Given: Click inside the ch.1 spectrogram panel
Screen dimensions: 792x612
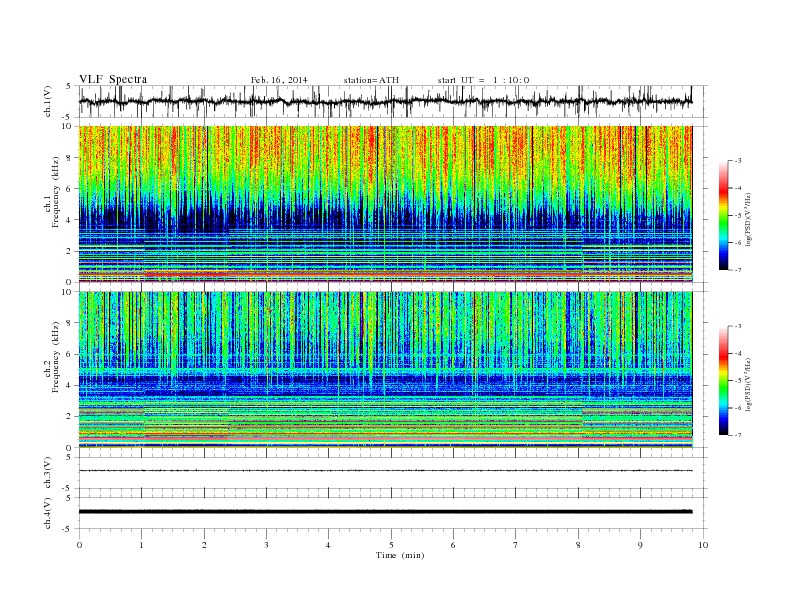Looking at the screenshot, I should (x=385, y=204).
